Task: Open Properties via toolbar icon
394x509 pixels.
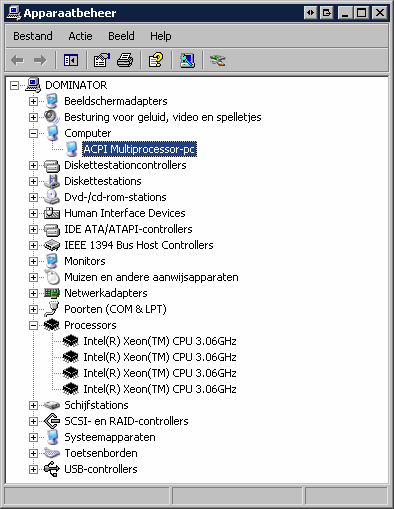Action: point(101,60)
